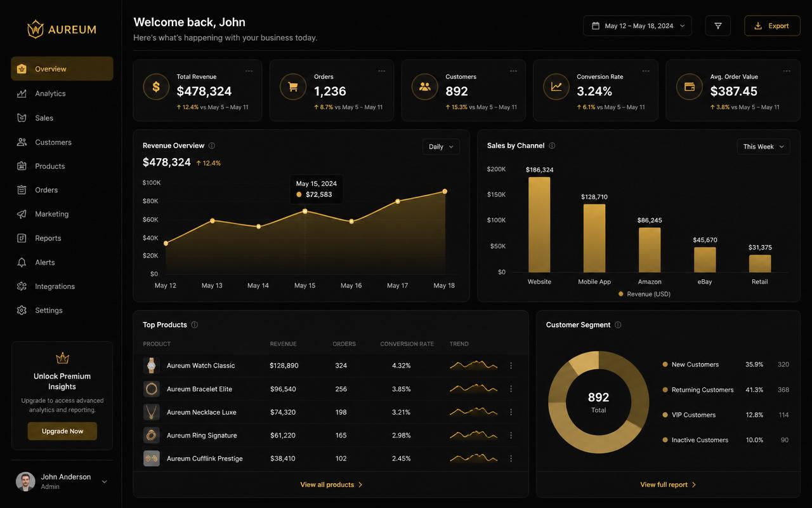
Task: Click the Aureum Watch Classic product thumbnail
Action: coord(151,365)
